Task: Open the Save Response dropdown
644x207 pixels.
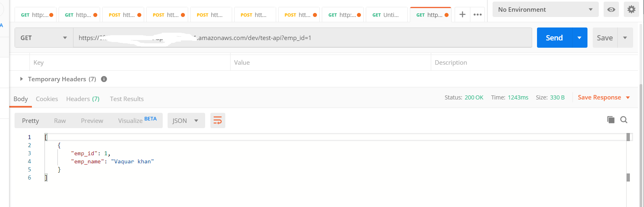Action: (604, 97)
